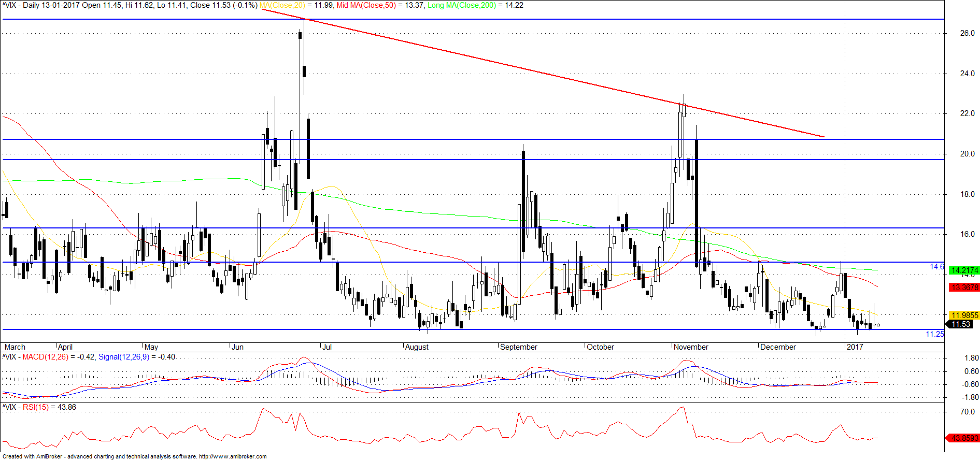The image size is (980, 460).
Task: Click the RSI(15) indicator title
Action: [x=36, y=407]
